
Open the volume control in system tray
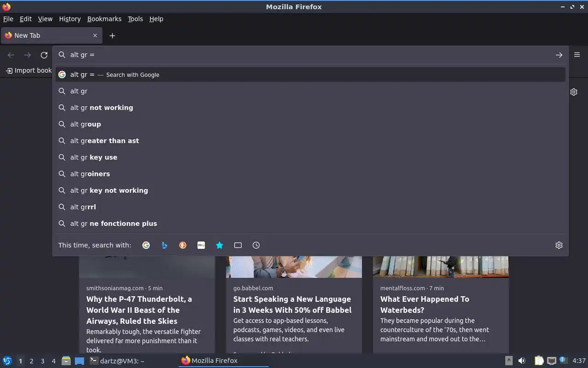[522, 361]
